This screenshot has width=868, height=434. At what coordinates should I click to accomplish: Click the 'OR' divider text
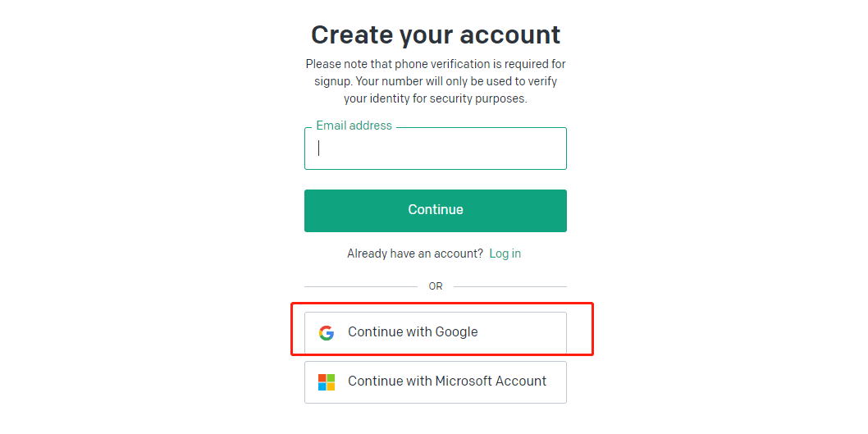pos(435,286)
